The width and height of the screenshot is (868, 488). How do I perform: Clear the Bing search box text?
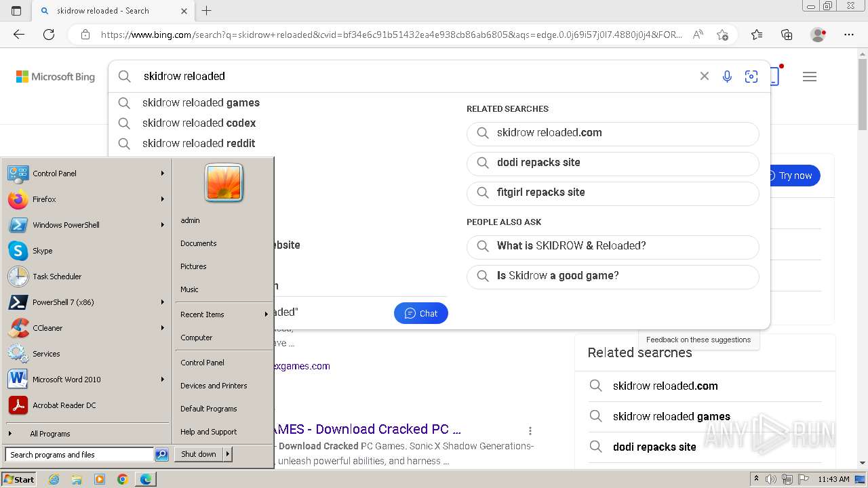click(x=705, y=77)
